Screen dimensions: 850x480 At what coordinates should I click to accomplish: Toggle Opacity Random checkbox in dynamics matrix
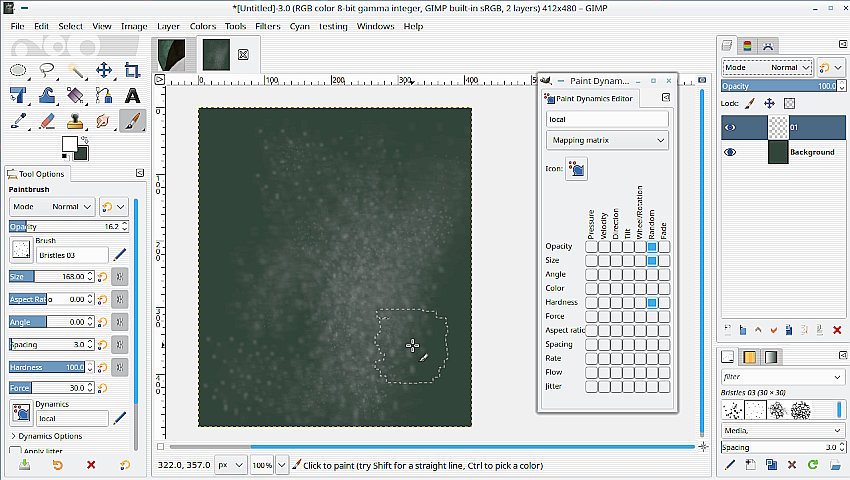point(651,247)
